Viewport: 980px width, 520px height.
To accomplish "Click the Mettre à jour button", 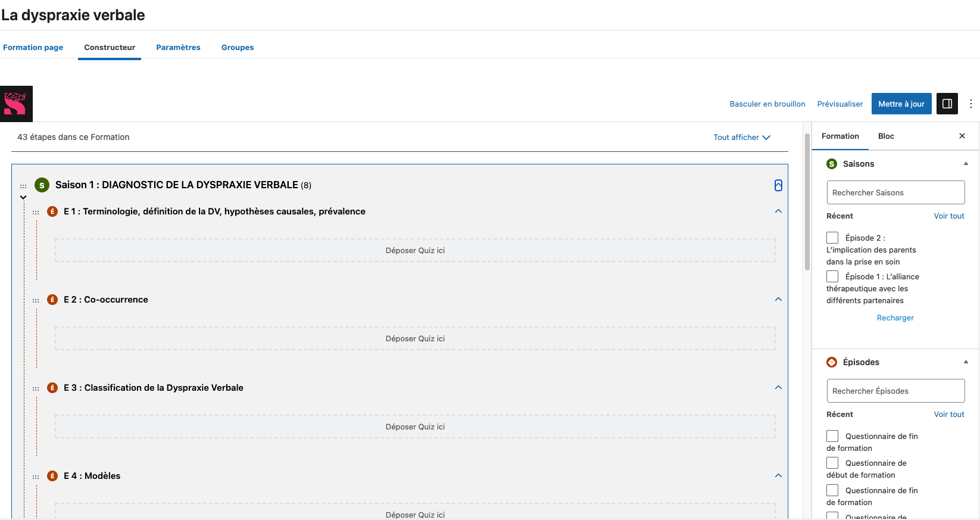I will coord(901,104).
